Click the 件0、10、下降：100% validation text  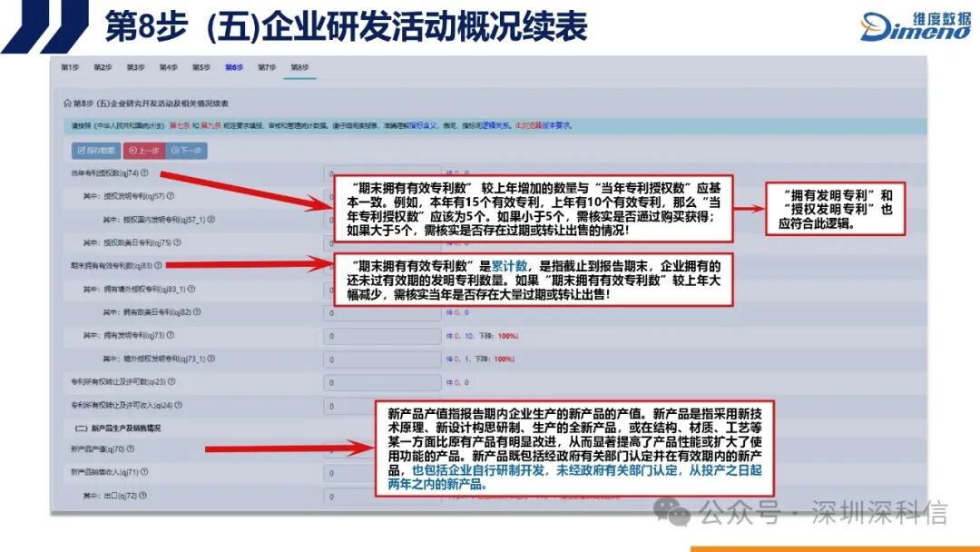pos(482,336)
